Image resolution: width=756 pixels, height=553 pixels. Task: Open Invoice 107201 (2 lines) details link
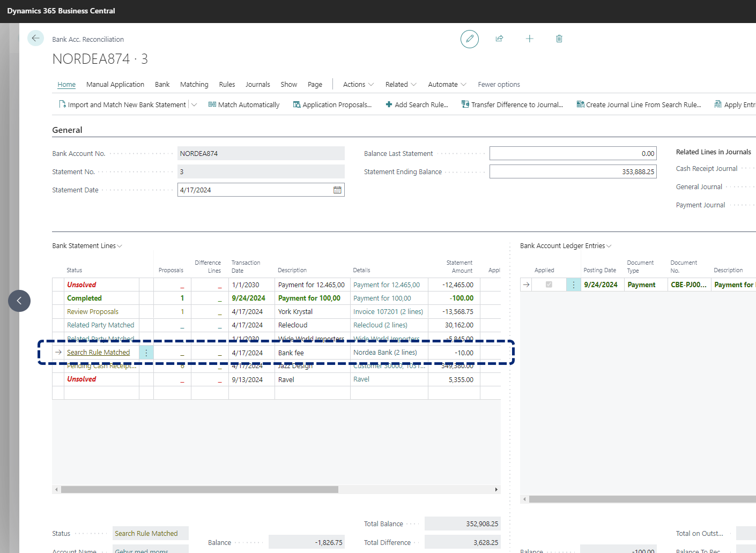pyautogui.click(x=388, y=311)
